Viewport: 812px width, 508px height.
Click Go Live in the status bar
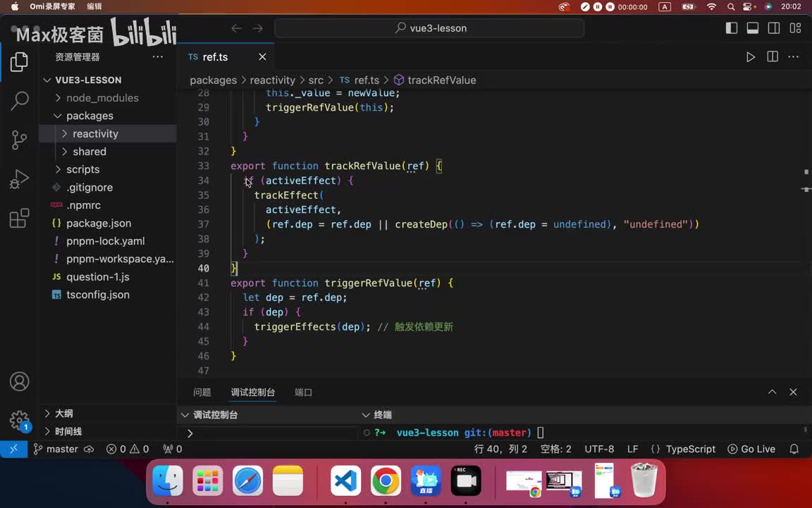(x=751, y=449)
